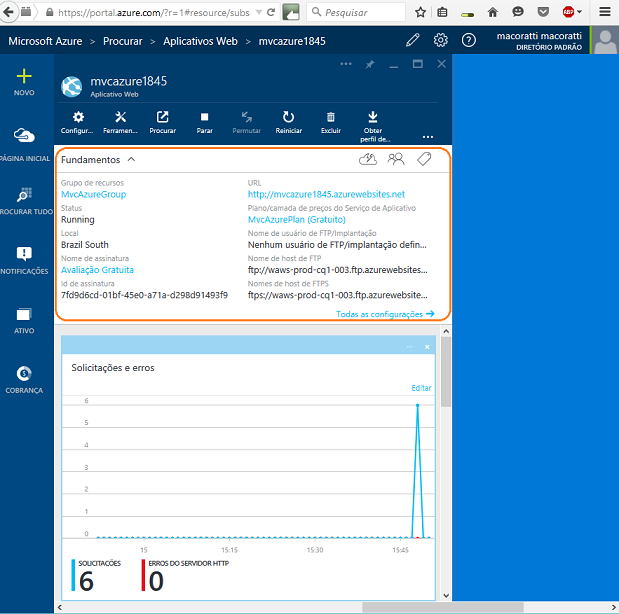Click the browser address bar URL
This screenshot has height=614, width=619.
click(x=154, y=13)
